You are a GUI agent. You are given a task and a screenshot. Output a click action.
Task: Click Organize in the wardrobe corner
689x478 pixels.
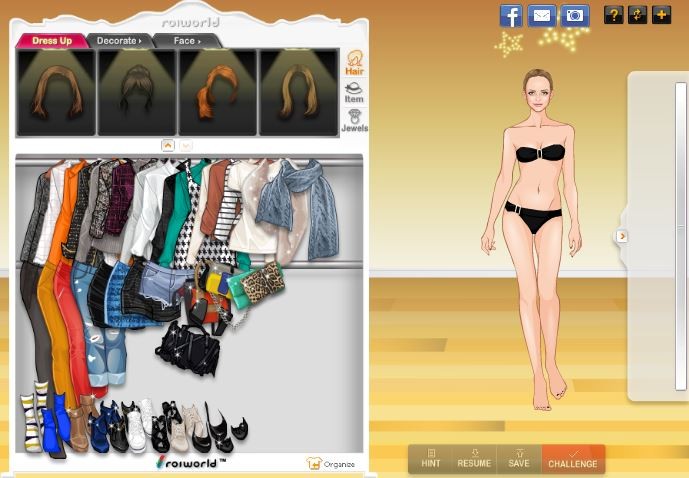331,464
